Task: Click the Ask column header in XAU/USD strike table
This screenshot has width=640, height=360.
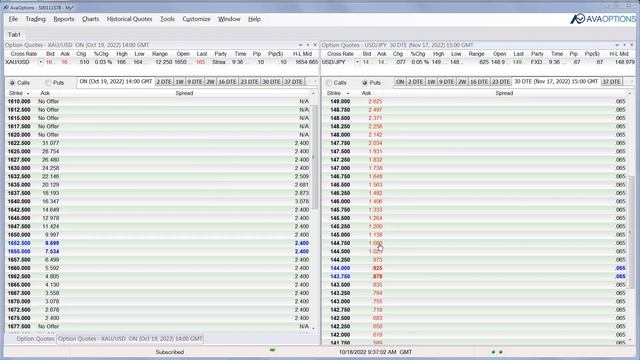Action: tap(45, 93)
